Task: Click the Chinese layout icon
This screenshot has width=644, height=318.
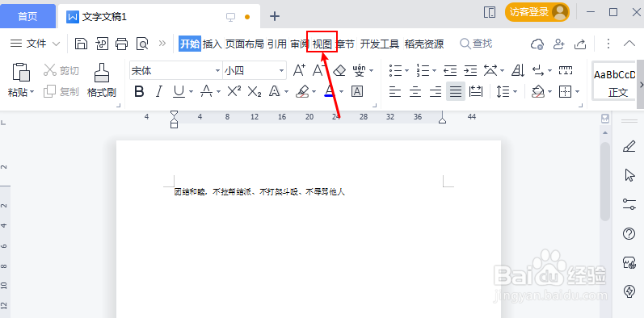Action: click(x=490, y=70)
